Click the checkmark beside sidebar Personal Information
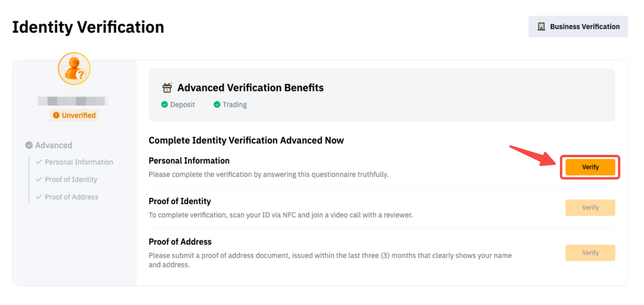The image size is (644, 305). [38, 162]
